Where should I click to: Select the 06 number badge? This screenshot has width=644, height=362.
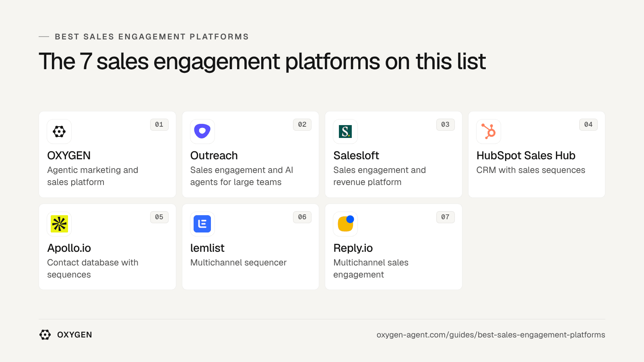pyautogui.click(x=302, y=217)
